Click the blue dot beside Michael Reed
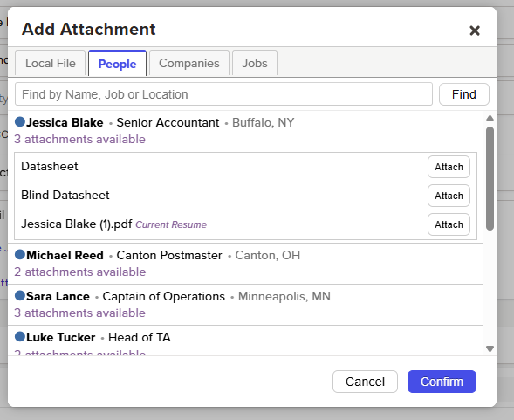This screenshot has height=420, width=514. (20, 254)
